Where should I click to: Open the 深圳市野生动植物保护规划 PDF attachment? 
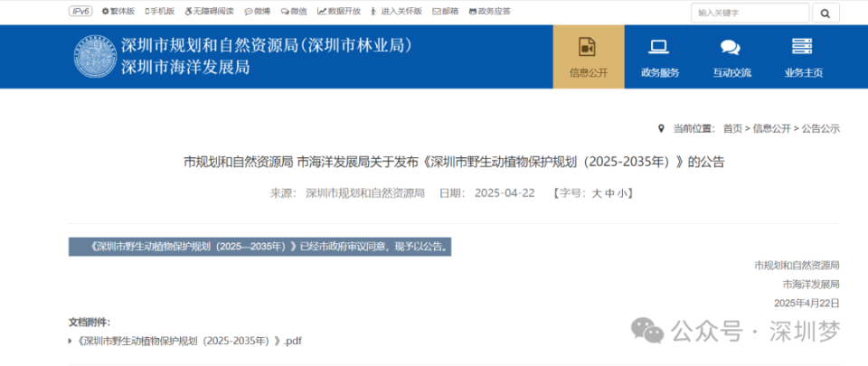coord(187,341)
